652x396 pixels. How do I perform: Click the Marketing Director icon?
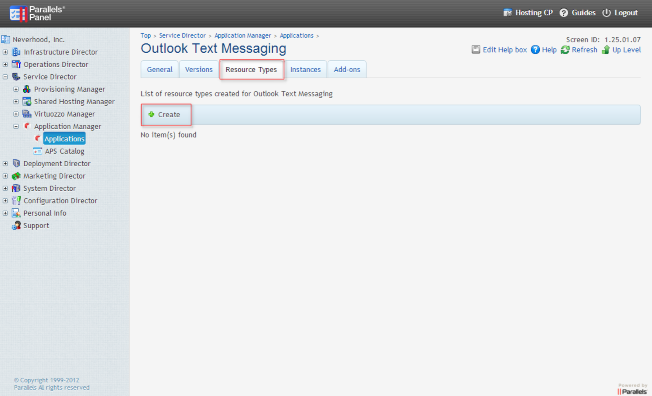[x=16, y=176]
